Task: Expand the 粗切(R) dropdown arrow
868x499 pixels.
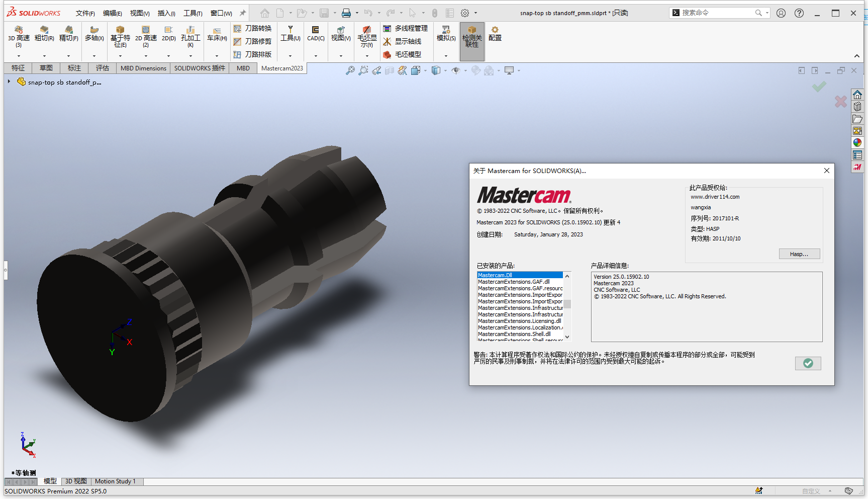Action: point(44,56)
